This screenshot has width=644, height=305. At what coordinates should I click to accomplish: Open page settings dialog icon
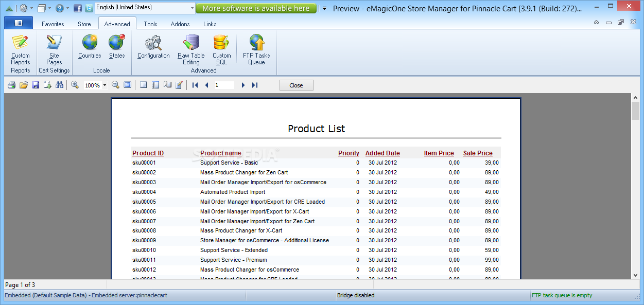pos(167,85)
